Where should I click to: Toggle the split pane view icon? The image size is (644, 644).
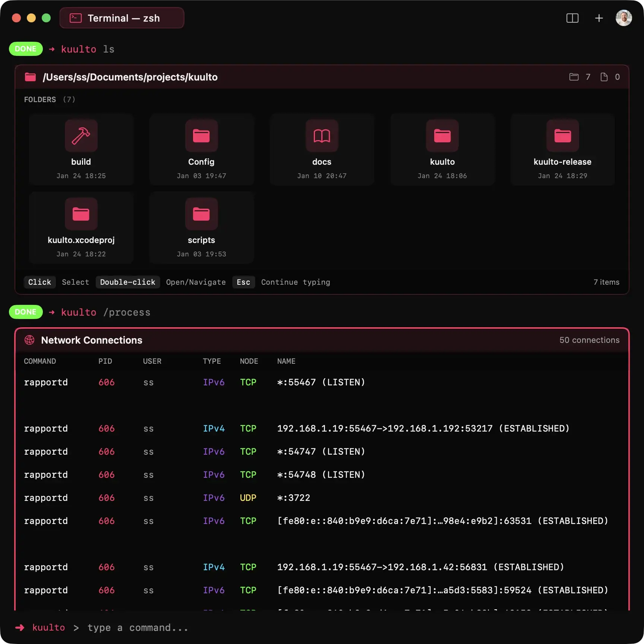tap(572, 18)
